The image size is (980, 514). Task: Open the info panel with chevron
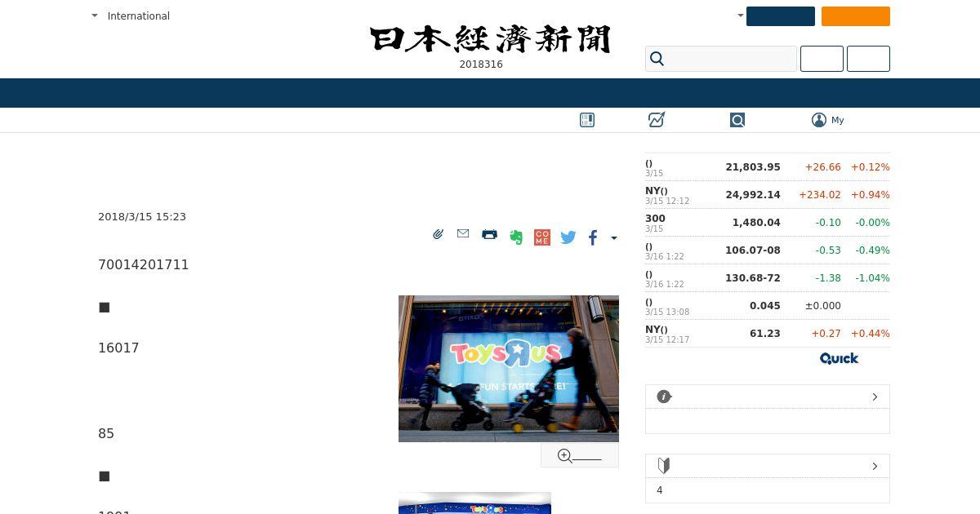[768, 397]
